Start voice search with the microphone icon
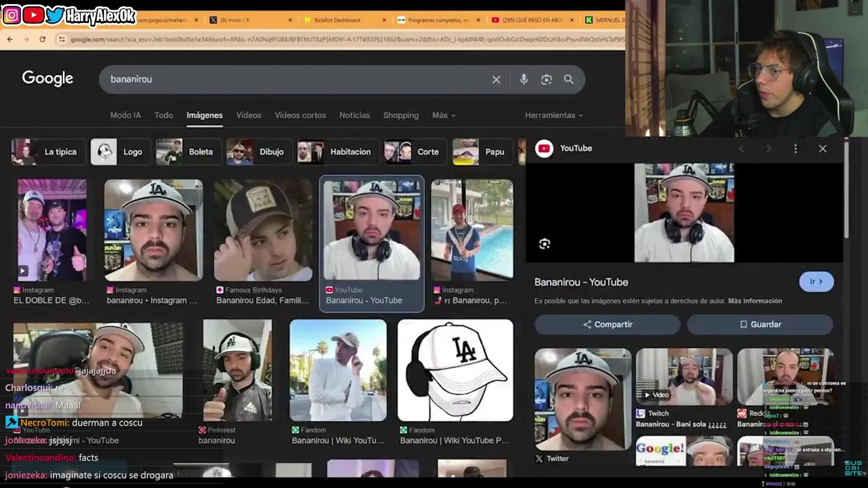868x488 pixels. click(524, 79)
